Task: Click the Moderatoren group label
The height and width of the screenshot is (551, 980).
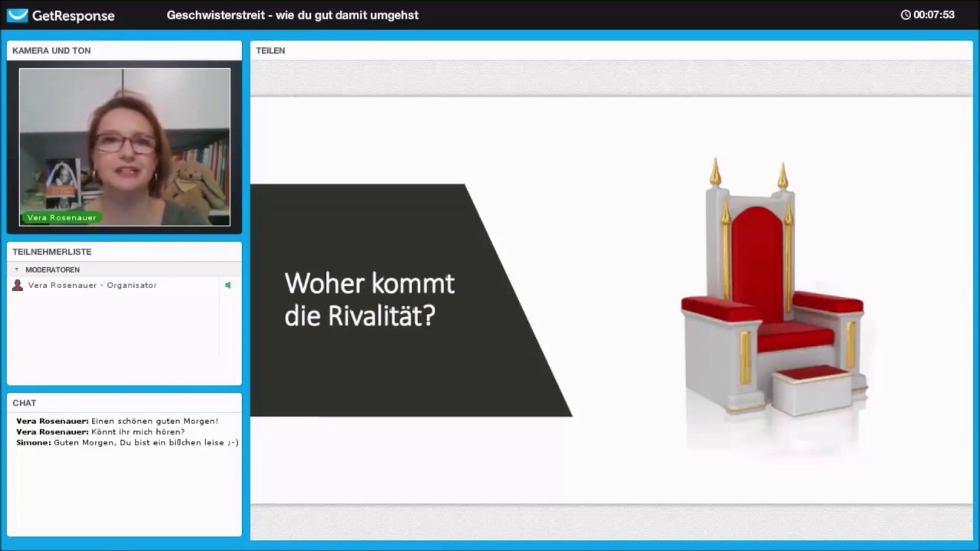Action: point(52,270)
